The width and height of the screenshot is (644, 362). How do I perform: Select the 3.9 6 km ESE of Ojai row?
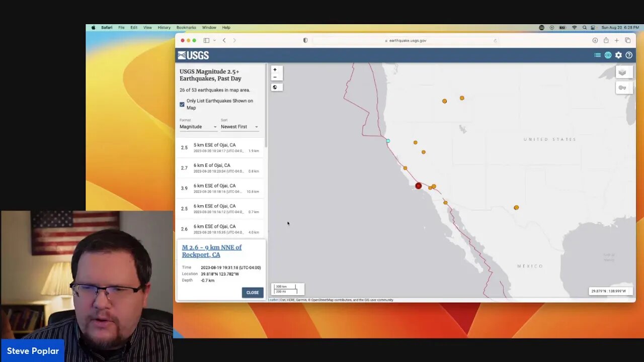[220, 188]
